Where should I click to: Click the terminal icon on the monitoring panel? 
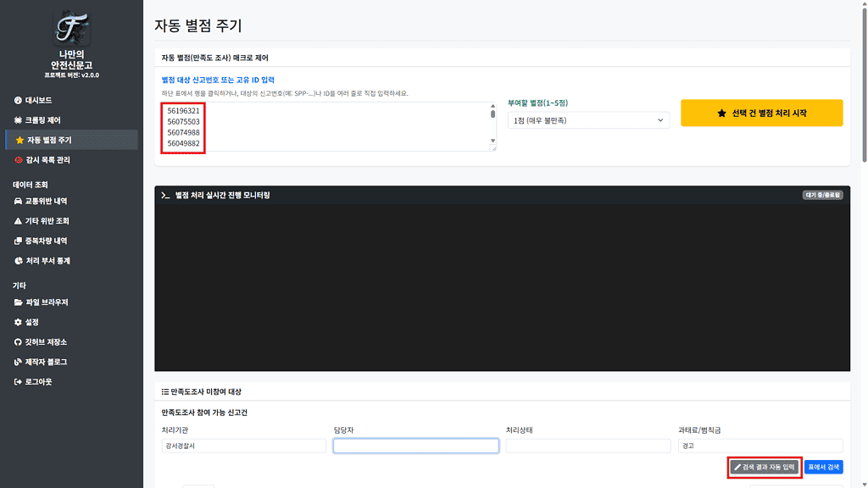click(x=167, y=196)
